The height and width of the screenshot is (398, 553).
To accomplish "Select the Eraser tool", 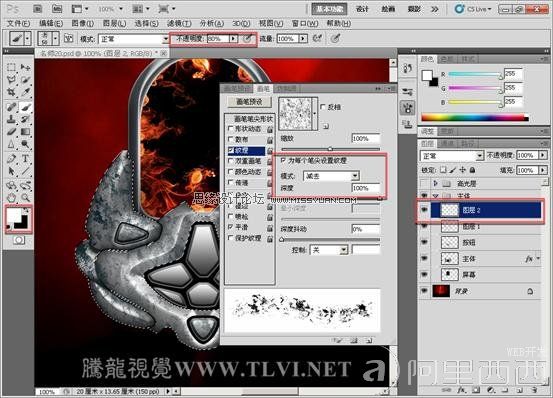I will 12,132.
